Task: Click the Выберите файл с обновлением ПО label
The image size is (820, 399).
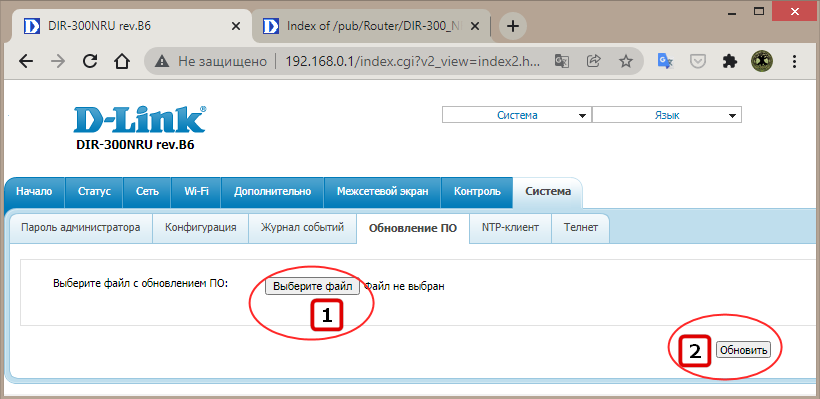Action: pos(141,283)
